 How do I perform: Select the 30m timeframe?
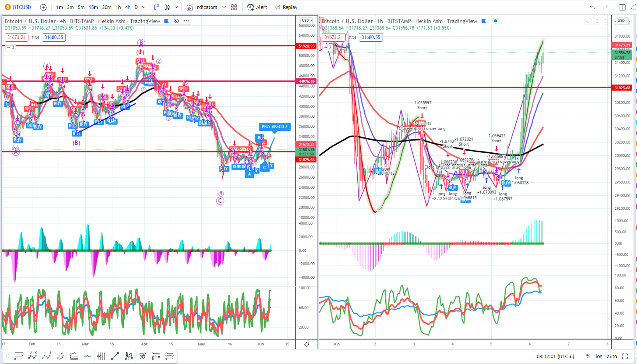(107, 7)
